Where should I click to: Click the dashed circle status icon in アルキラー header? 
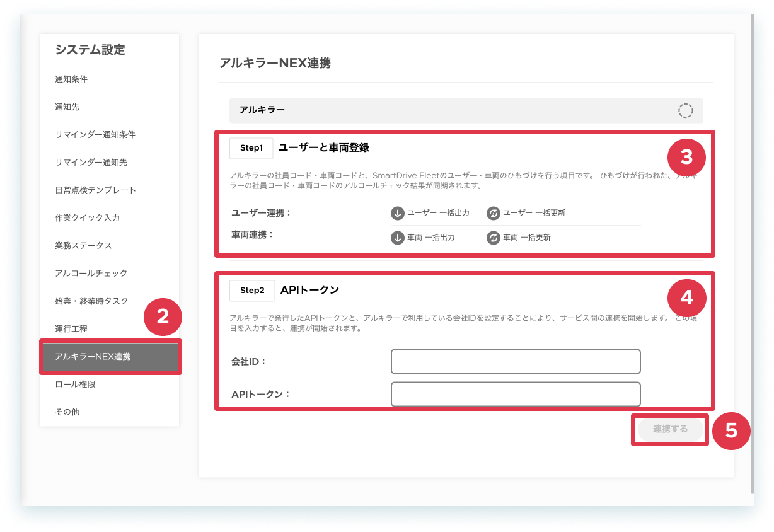click(685, 110)
